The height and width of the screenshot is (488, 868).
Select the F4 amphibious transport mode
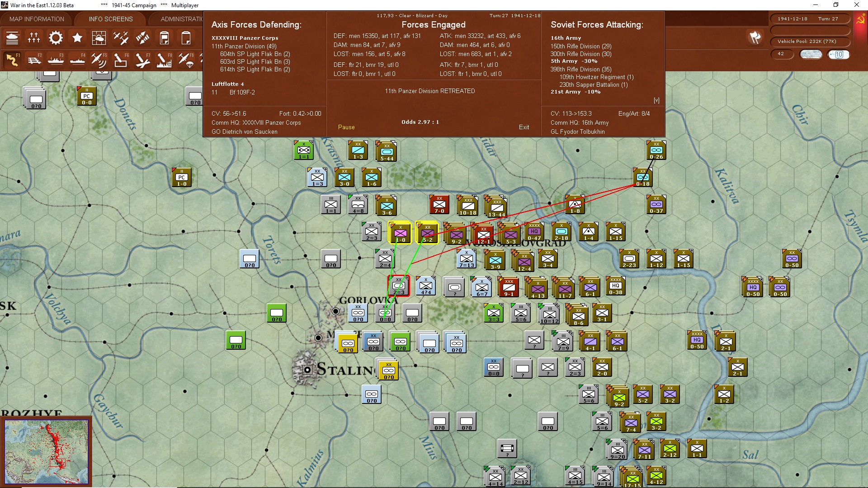coord(77,60)
